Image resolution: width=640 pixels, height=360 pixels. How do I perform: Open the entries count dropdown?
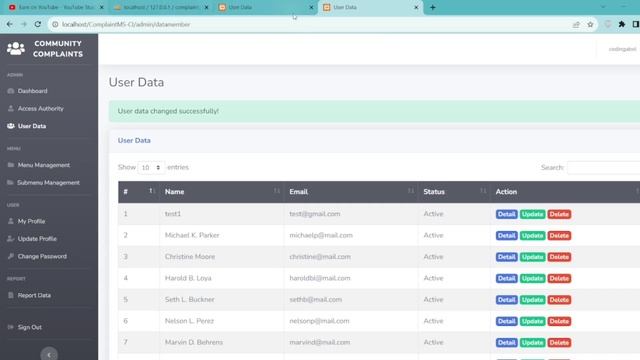[151, 168]
